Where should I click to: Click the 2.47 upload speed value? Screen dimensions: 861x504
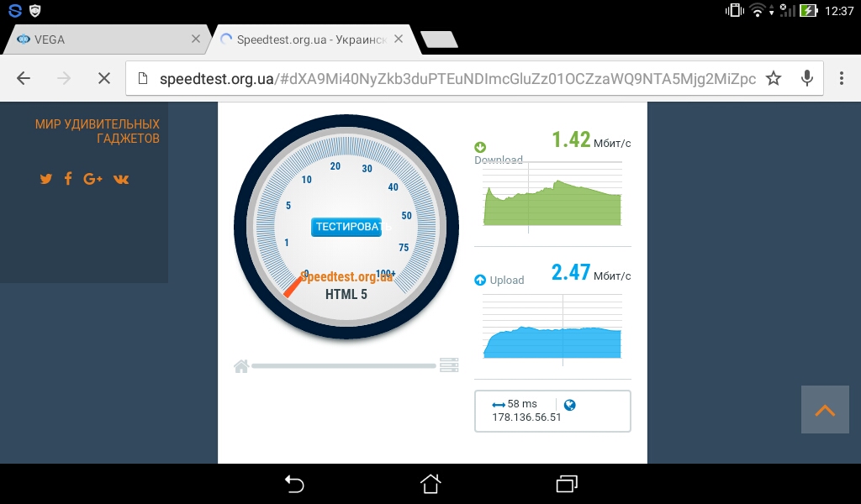pyautogui.click(x=571, y=272)
